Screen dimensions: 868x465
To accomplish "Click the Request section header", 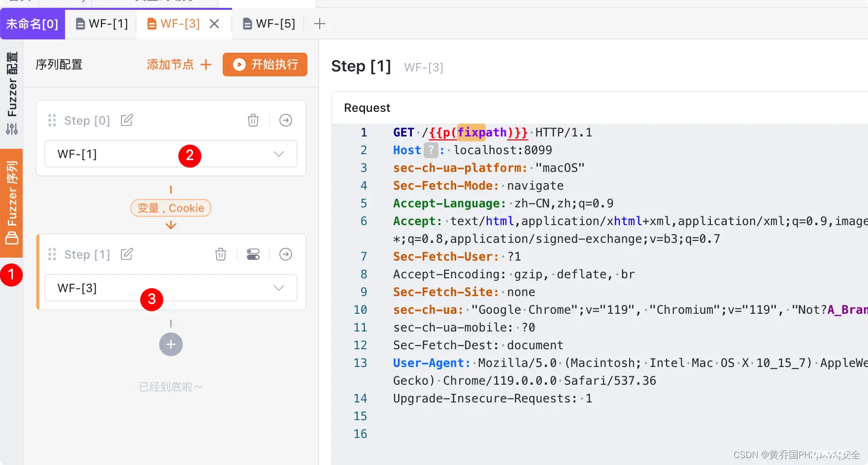I will [367, 108].
